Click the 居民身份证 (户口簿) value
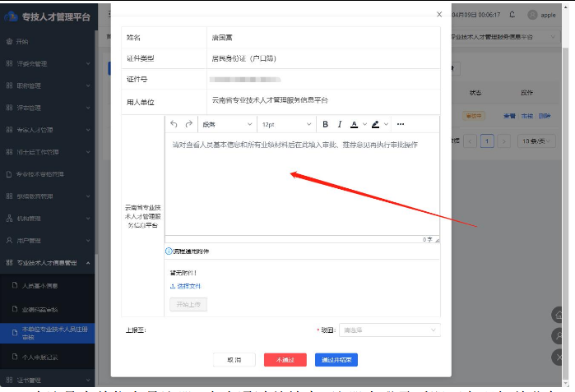The width and height of the screenshot is (575, 392). coord(243,58)
